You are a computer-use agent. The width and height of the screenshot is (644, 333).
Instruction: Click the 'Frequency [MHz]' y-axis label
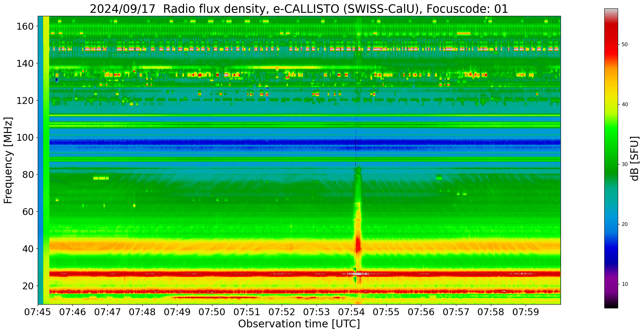[8, 160]
